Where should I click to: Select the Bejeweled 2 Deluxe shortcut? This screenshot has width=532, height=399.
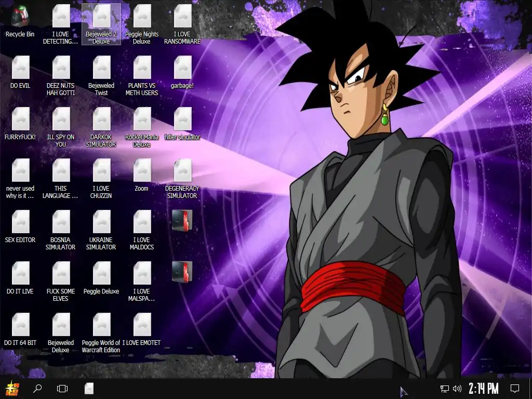pyautogui.click(x=101, y=24)
